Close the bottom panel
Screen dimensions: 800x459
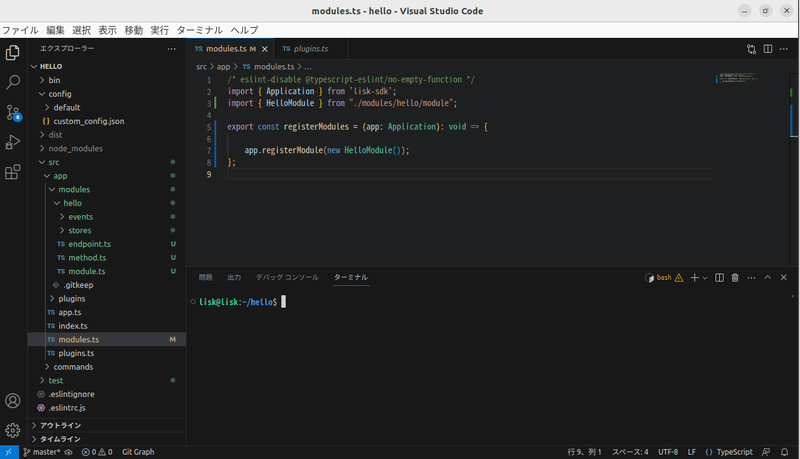tap(784, 277)
